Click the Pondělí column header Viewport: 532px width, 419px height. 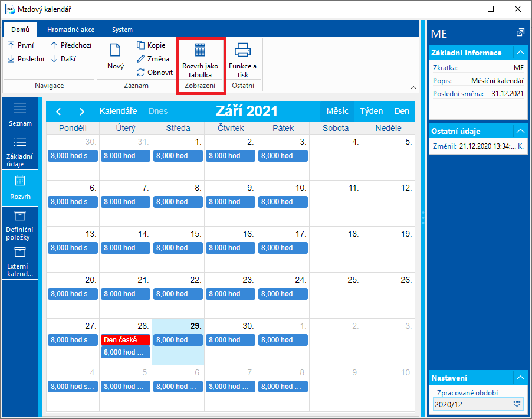pos(73,128)
